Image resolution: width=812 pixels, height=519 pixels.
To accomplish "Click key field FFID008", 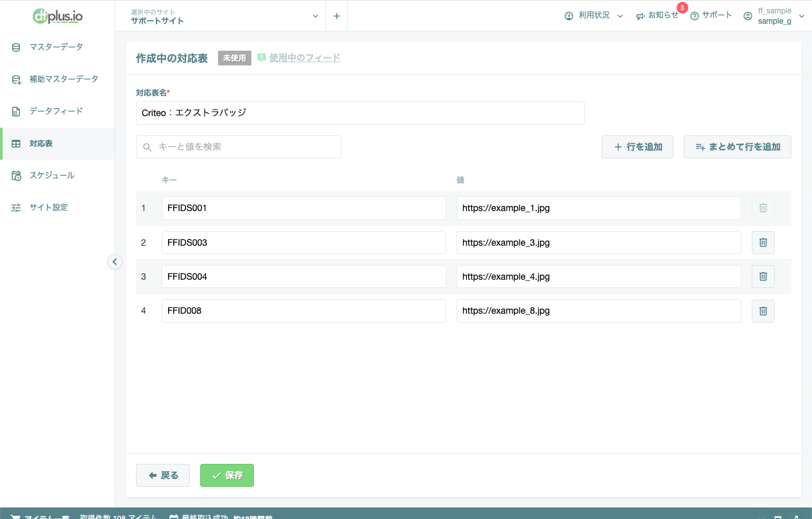I will [x=304, y=311].
